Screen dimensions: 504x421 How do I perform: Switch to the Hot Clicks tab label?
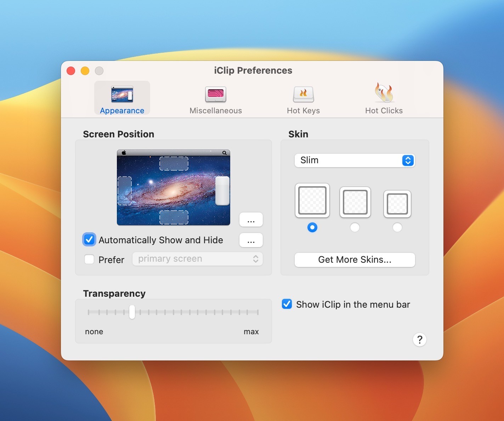(x=384, y=111)
